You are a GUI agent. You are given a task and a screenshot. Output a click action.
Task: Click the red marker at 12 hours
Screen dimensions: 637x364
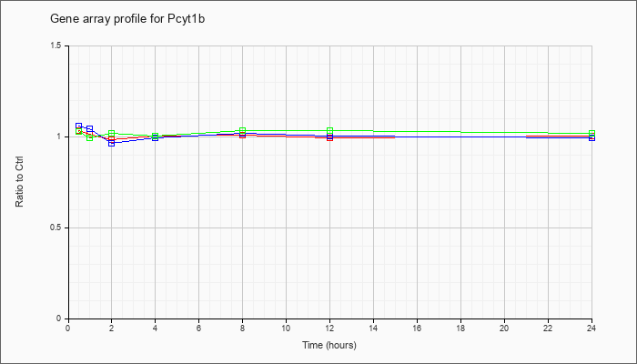pos(329,138)
